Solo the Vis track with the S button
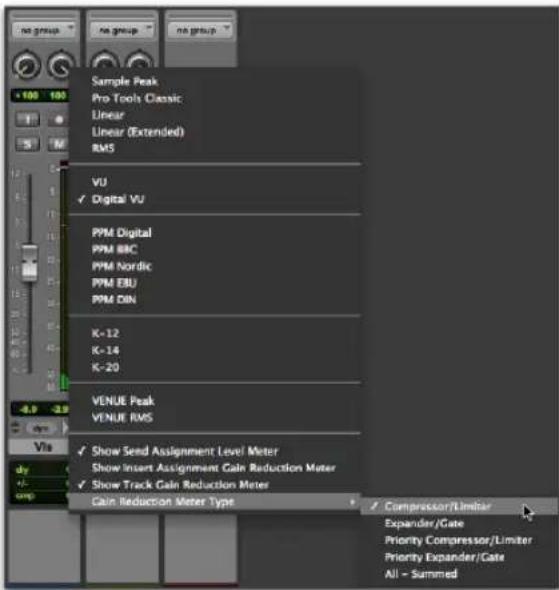Viewport: 559px width, 590px height. coord(27,144)
